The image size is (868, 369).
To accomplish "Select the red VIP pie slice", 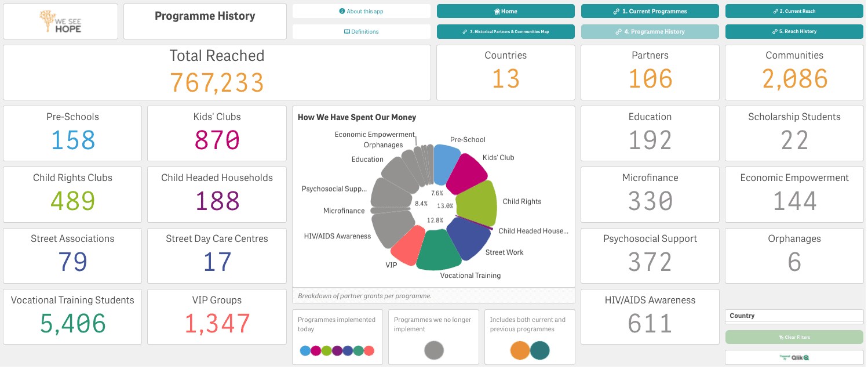I will [x=408, y=244].
